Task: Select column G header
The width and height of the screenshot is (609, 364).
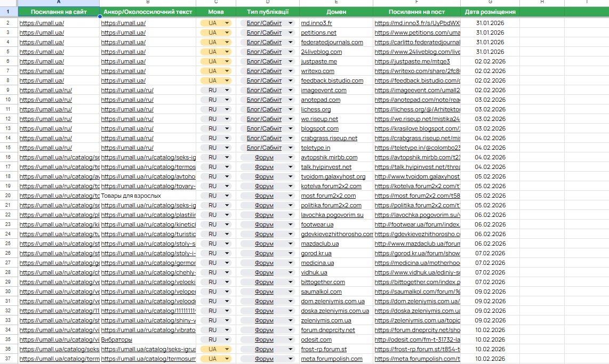Action: tap(490, 3)
